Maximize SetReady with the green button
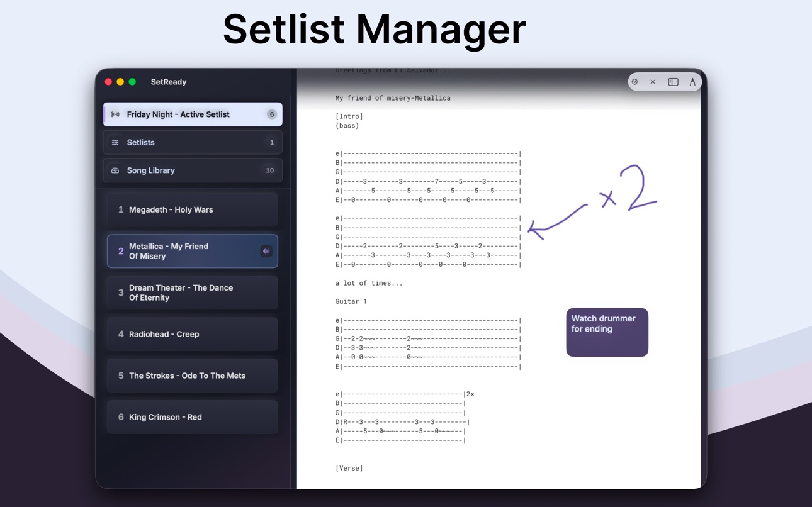 click(132, 82)
